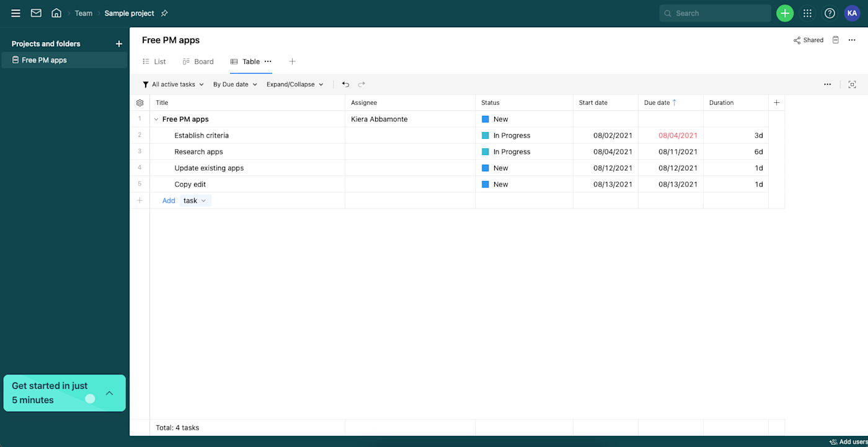Click the Sample project breadcrumb
This screenshot has width=868, height=447.
click(129, 13)
